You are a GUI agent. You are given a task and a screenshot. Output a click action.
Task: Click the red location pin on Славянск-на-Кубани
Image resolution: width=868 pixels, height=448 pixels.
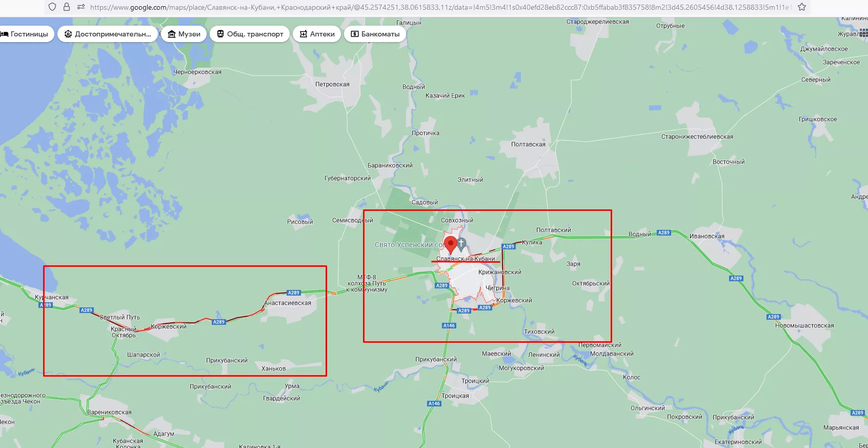[450, 244]
